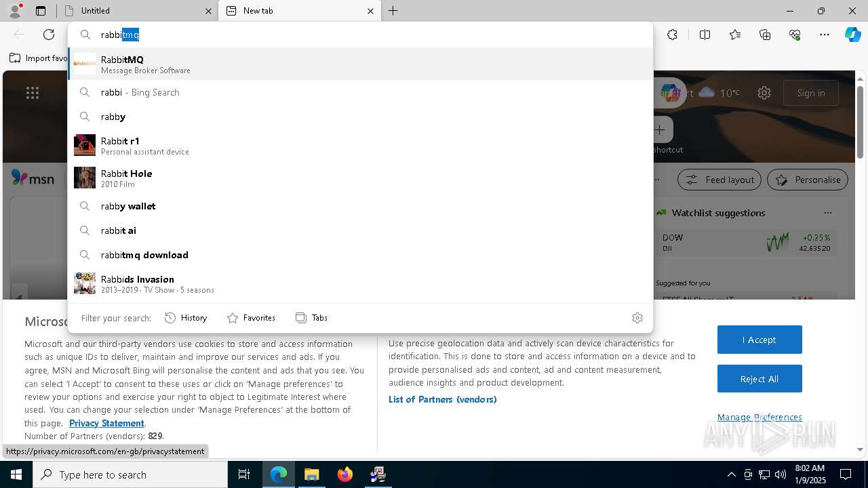The width and height of the screenshot is (868, 488).
Task: Close the Untitled tab
Action: pos(208,11)
